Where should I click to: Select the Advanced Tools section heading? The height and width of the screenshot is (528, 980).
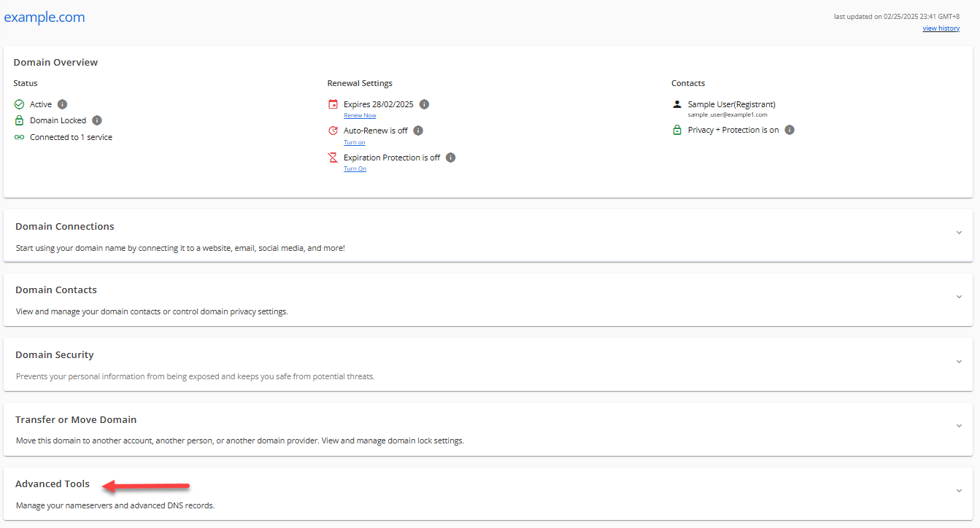click(x=53, y=484)
